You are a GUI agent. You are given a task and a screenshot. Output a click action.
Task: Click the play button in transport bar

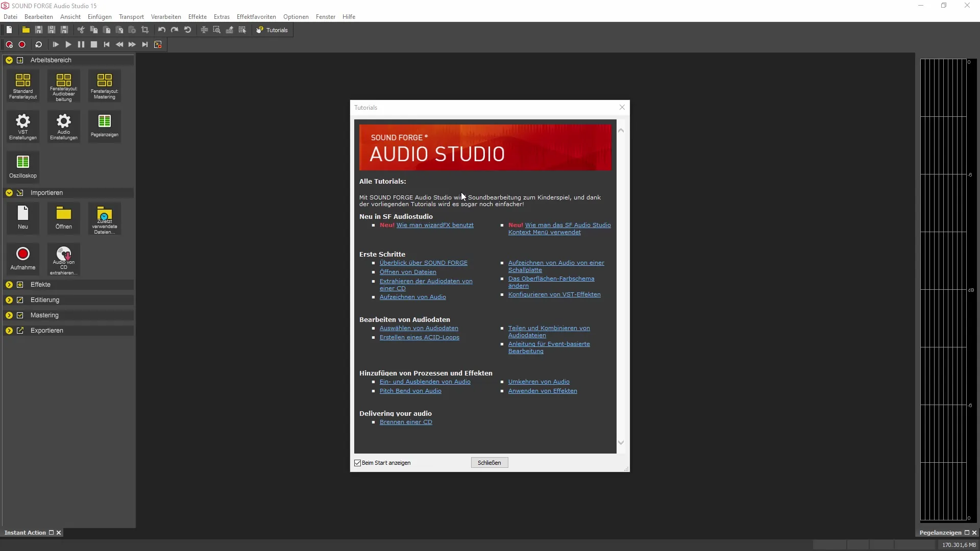[67, 44]
